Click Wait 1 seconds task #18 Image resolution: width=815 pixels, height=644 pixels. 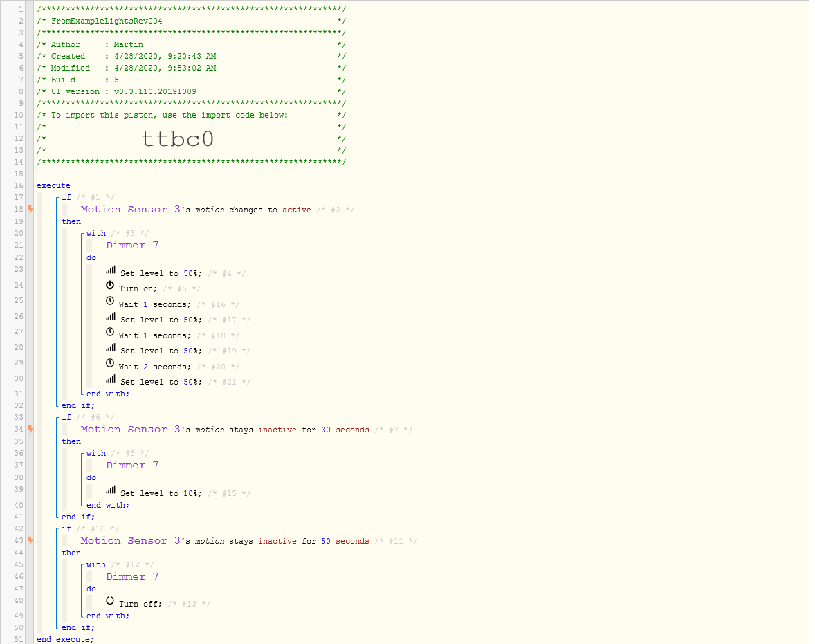click(x=155, y=335)
